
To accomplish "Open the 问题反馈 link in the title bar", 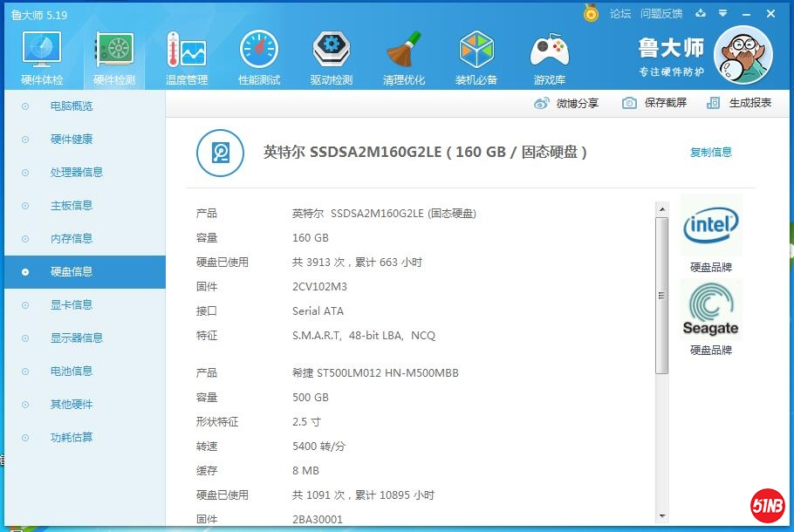I will (x=661, y=14).
